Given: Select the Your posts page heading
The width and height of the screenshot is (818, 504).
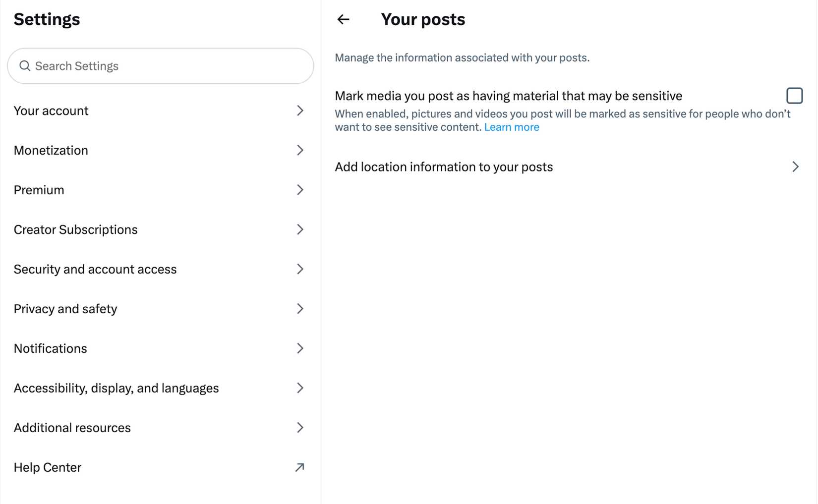Looking at the screenshot, I should [x=423, y=19].
